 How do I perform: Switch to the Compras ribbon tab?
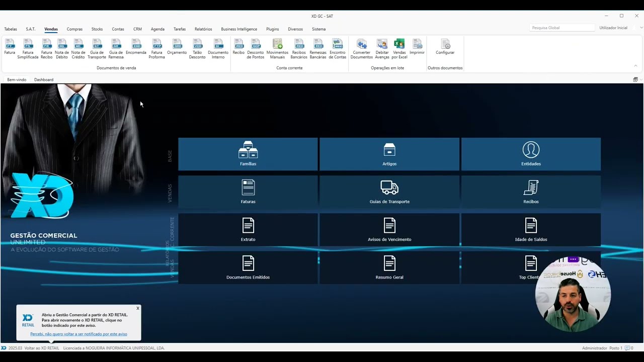74,29
